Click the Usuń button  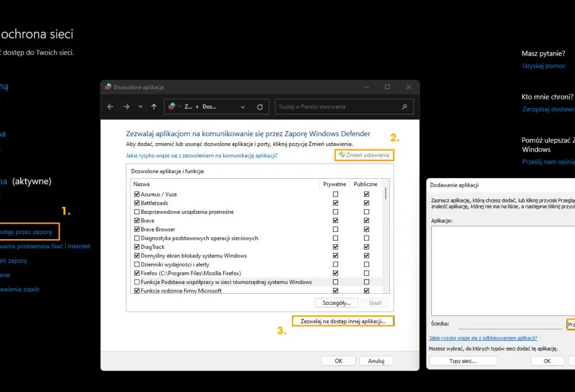(x=375, y=303)
